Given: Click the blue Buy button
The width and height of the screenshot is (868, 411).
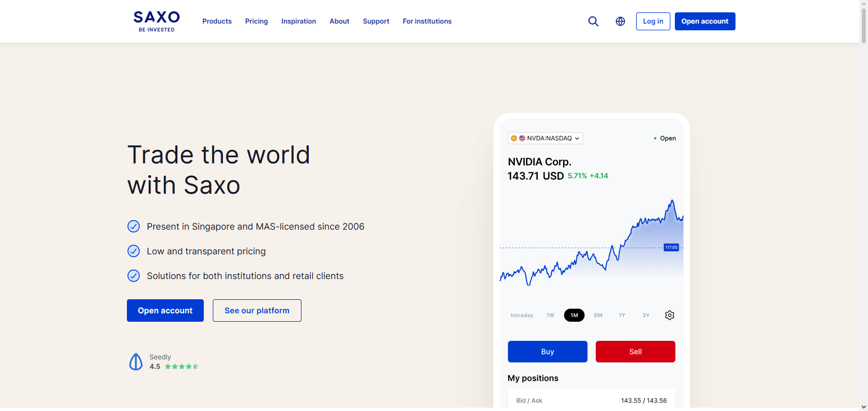Looking at the screenshot, I should click(x=547, y=351).
